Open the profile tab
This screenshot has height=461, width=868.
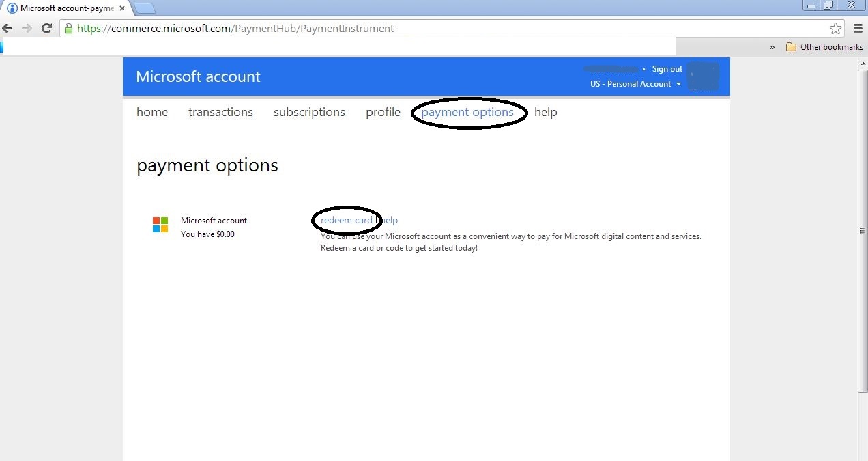[383, 112]
